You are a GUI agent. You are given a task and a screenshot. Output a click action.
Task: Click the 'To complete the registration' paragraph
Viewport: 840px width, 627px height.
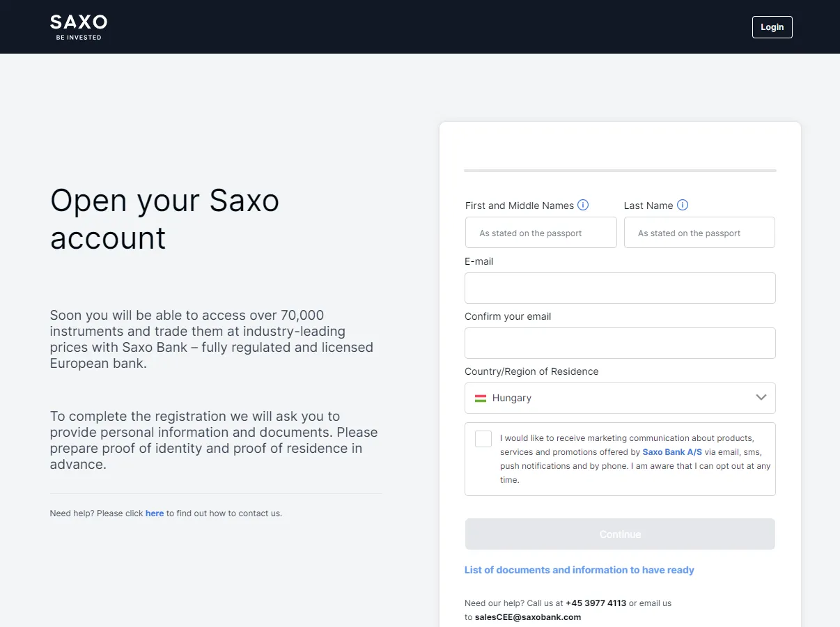[x=214, y=440]
